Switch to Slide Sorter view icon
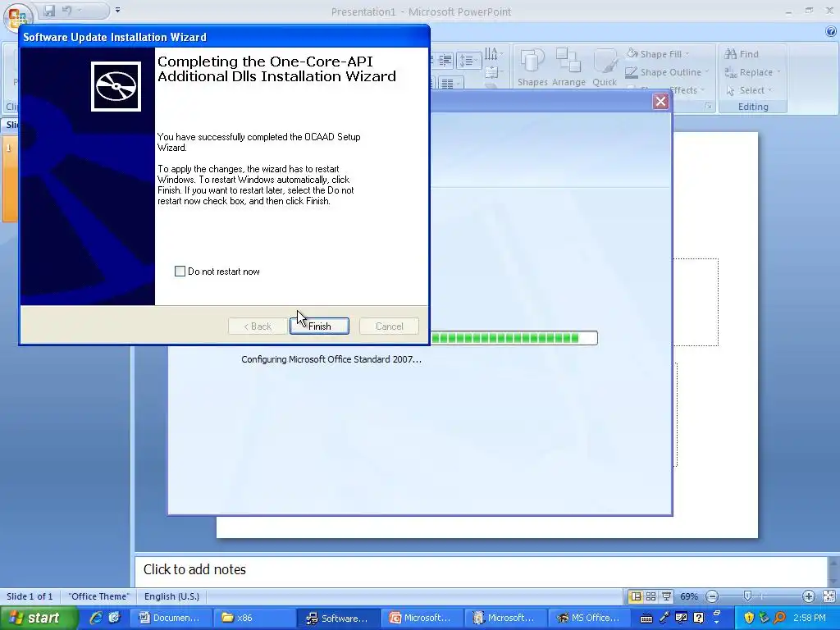The width and height of the screenshot is (840, 630). 651,596
